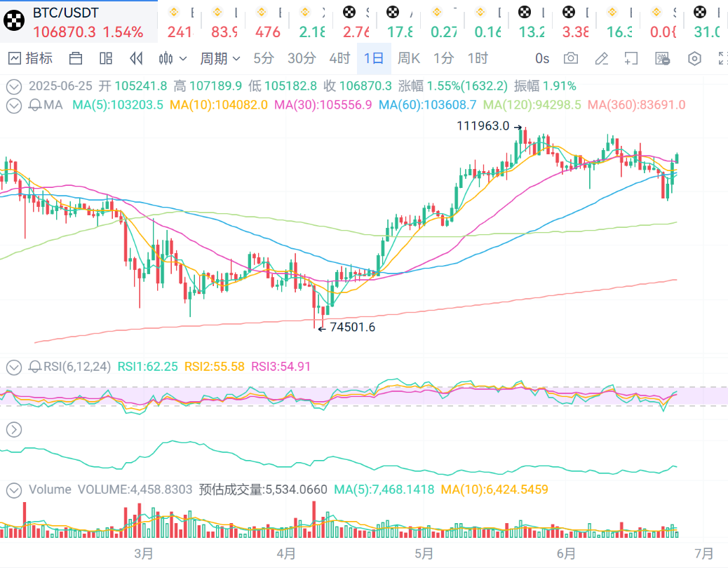The image size is (728, 568).
Task: Click the MA(5):103203.5 legend value
Action: (118, 105)
